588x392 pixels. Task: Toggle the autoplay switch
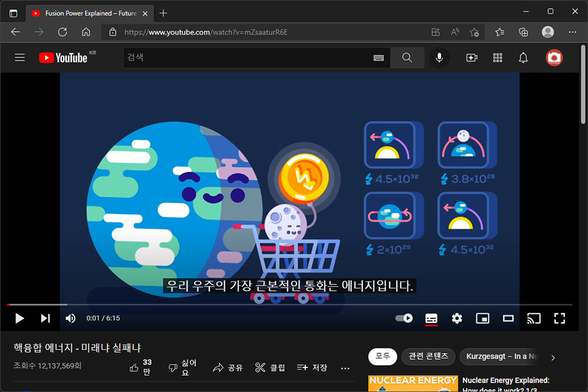click(404, 319)
